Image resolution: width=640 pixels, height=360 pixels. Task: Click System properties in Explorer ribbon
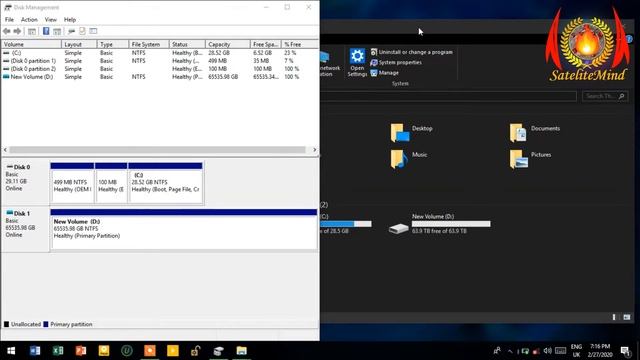396,62
